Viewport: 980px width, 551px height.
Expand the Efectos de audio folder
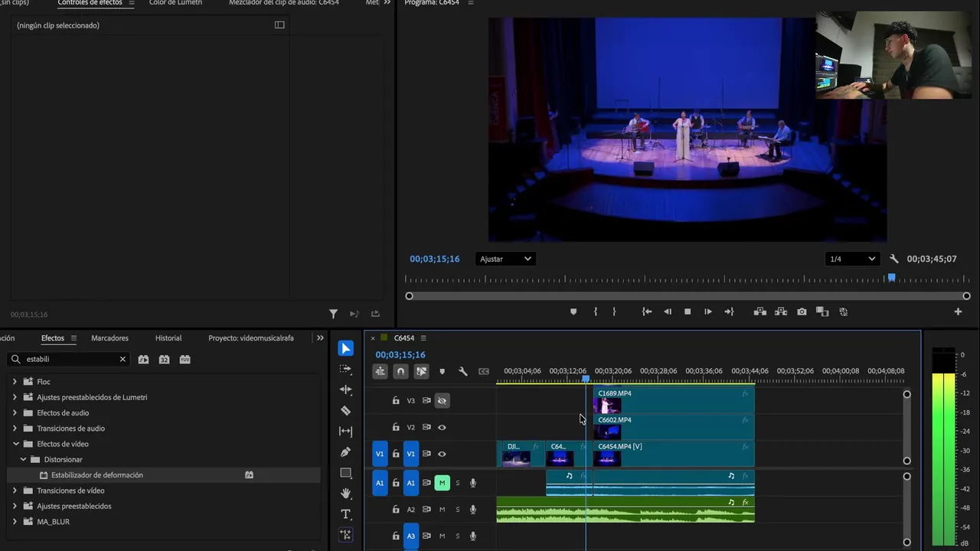click(15, 412)
